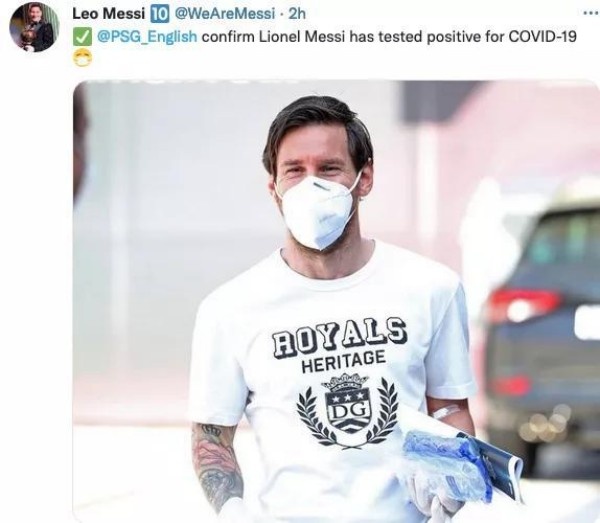Click the Leo Messi profile avatar
Screen dimensions: 600x523
pyautogui.click(x=35, y=27)
